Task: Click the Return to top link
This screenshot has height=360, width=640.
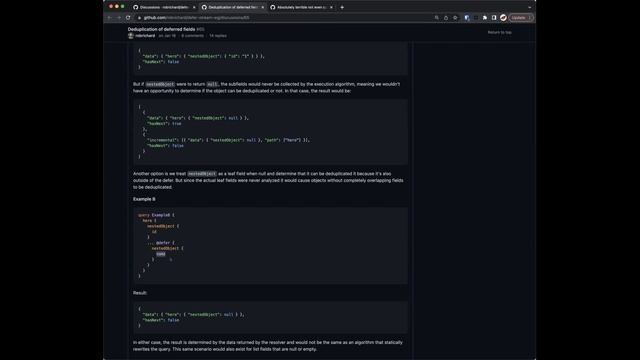Action: [x=500, y=32]
